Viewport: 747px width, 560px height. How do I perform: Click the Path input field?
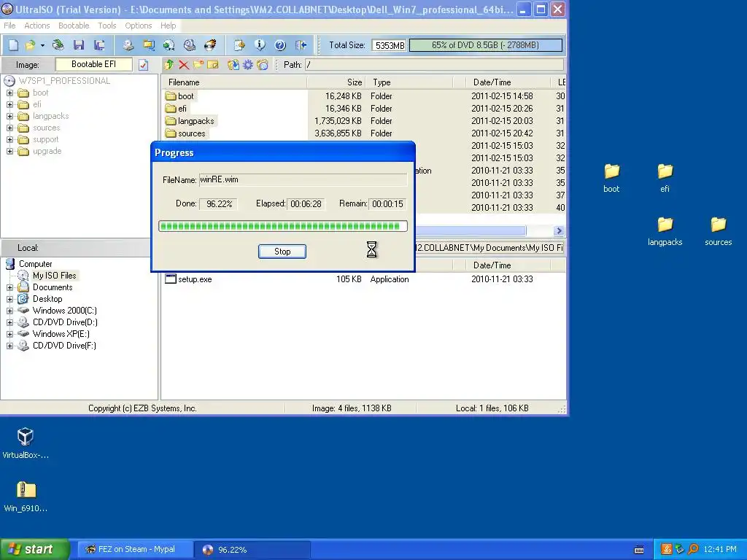click(435, 65)
